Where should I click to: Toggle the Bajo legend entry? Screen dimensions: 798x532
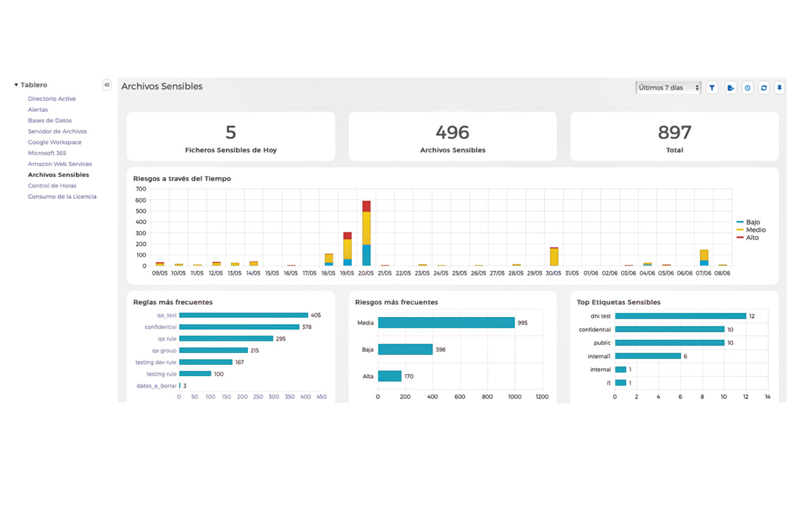pyautogui.click(x=748, y=222)
